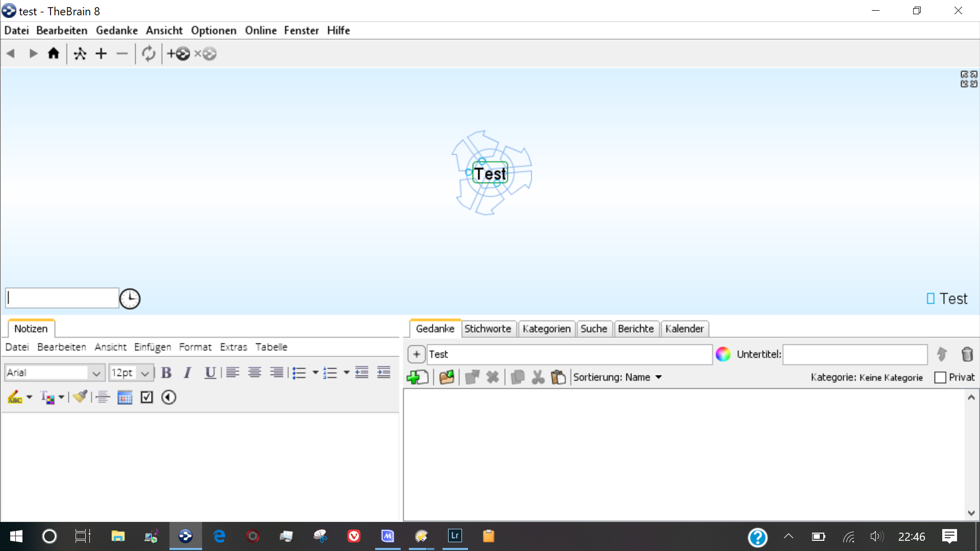Image resolution: width=980 pixels, height=551 pixels.
Task: Click Kategorie: Keine Kategorie label
Action: pyautogui.click(x=866, y=378)
